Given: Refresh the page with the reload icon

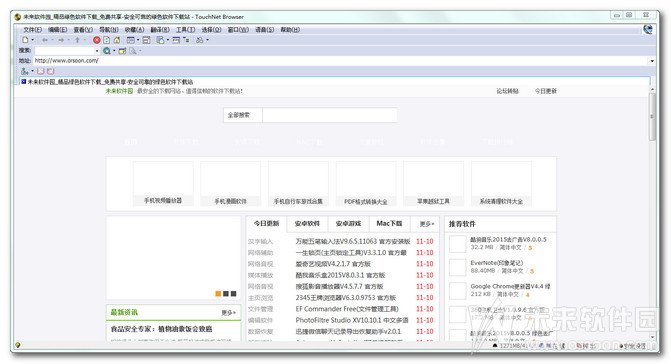Looking at the screenshot, I should tap(107, 40).
